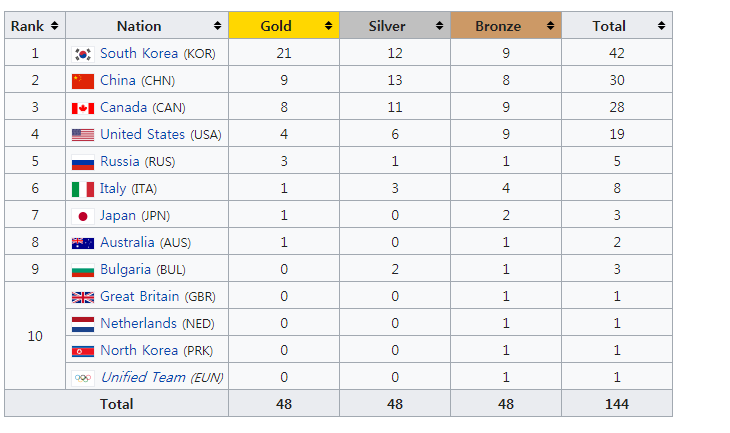Click the Australia flag icon
730x433 pixels.
click(x=83, y=243)
